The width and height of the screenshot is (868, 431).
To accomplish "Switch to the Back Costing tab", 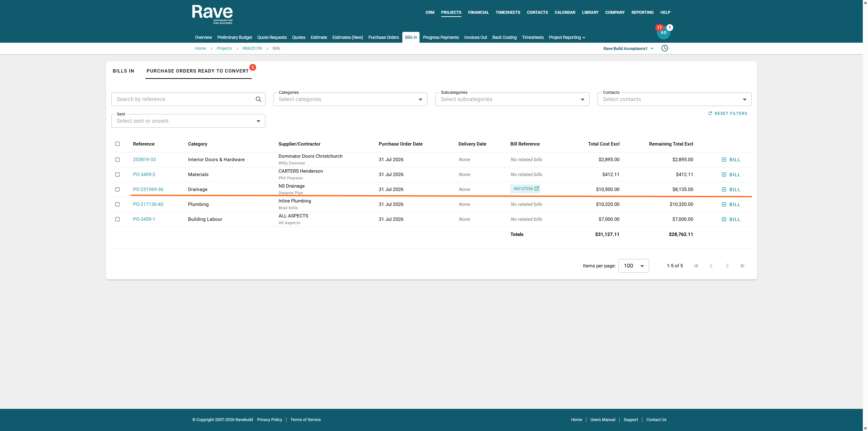I will [504, 38].
